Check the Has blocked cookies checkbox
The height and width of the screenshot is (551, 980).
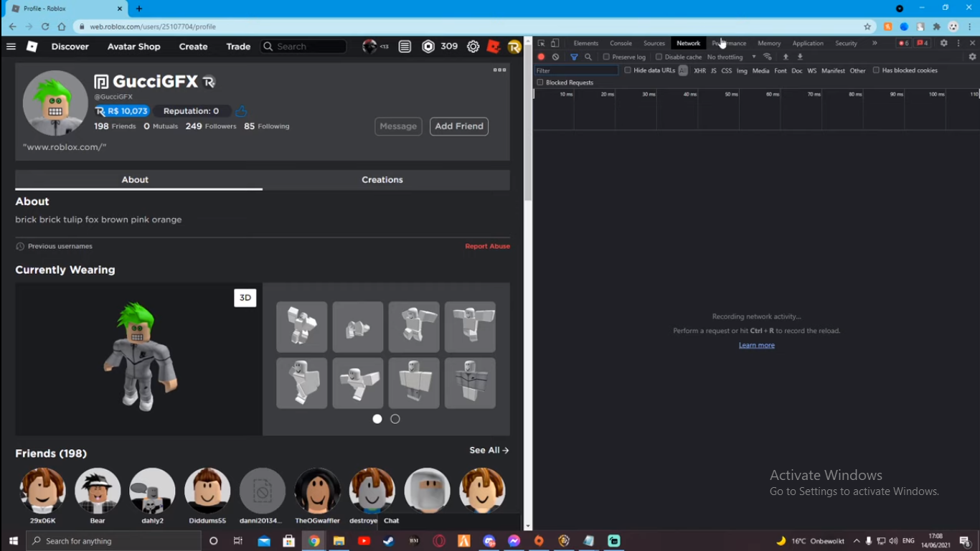tap(876, 70)
